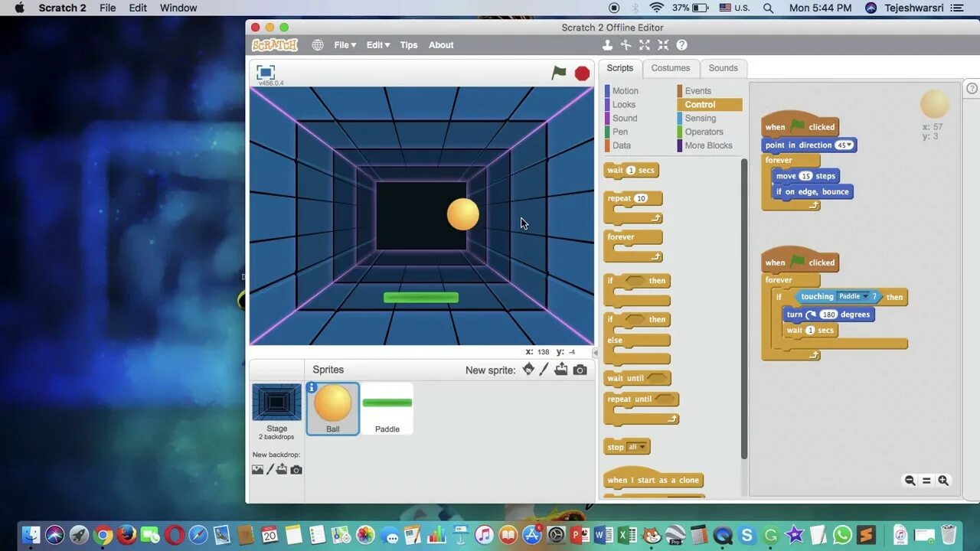
Task: Select the Grow sprite tool
Action: [x=645, y=45]
